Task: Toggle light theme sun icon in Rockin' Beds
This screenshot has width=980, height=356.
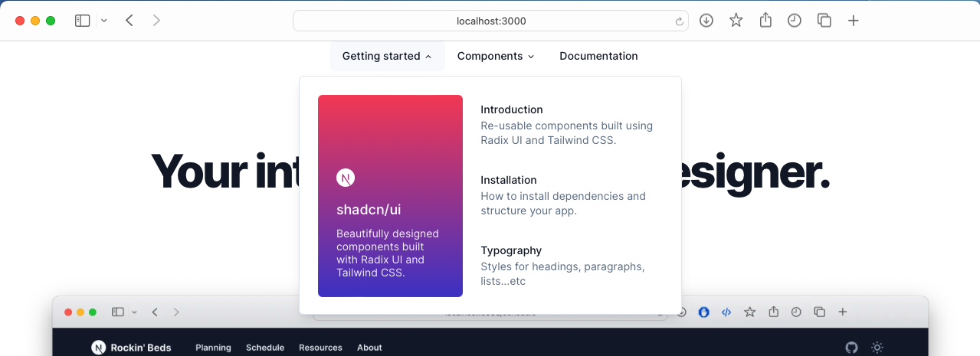Action: pyautogui.click(x=877, y=348)
